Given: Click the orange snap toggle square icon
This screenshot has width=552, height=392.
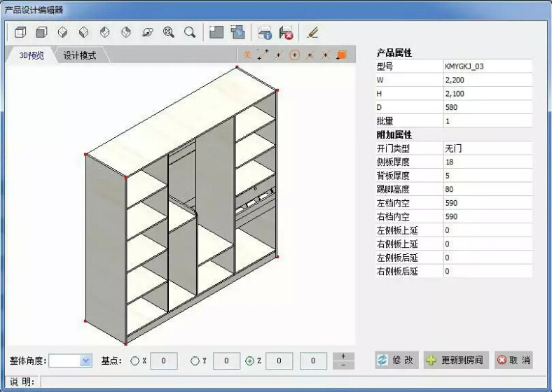Looking at the screenshot, I should (342, 55).
